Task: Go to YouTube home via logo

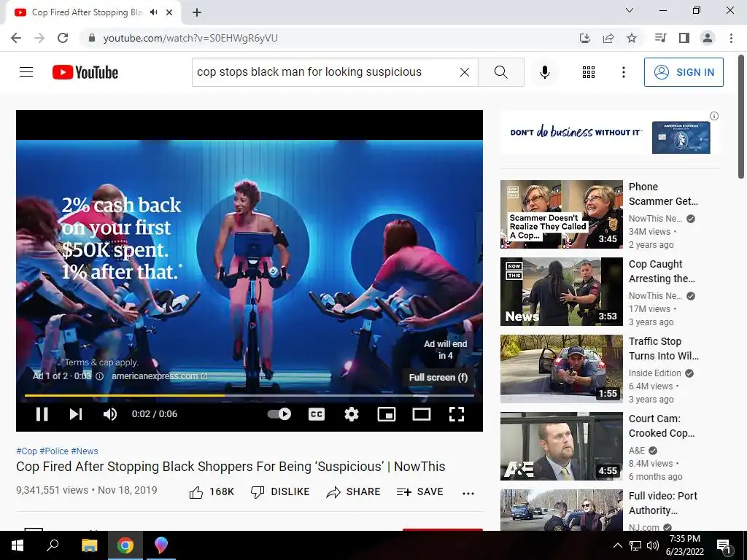Action: [85, 72]
